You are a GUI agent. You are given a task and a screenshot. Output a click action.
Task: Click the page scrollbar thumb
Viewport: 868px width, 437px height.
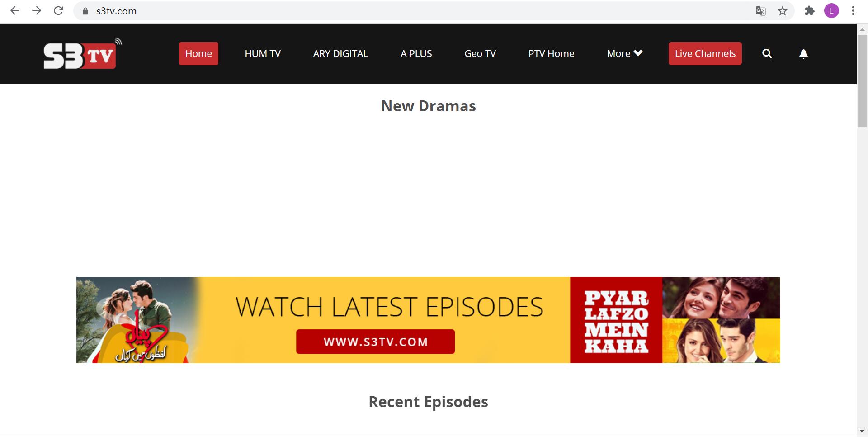click(862, 81)
